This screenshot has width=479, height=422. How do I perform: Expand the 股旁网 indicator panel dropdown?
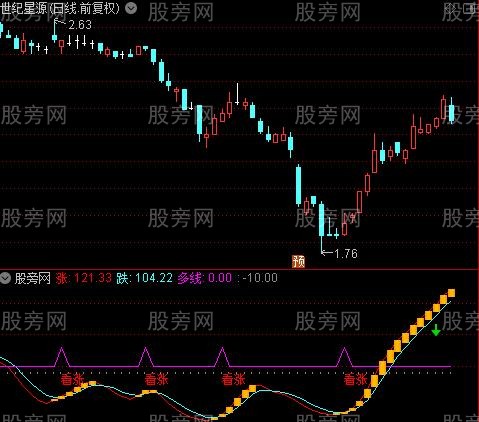6,278
